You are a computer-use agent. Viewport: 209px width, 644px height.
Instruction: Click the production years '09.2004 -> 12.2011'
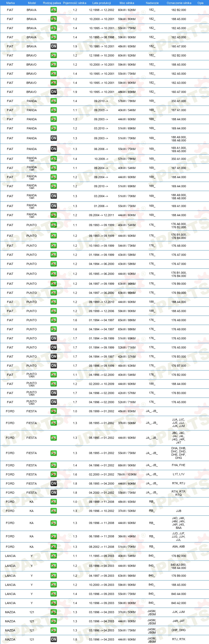[x=102, y=215]
